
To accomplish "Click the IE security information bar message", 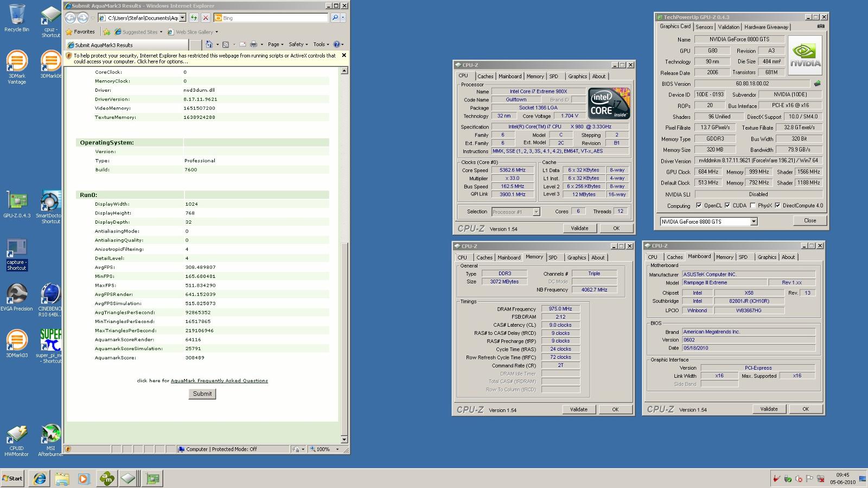I will pos(205,59).
